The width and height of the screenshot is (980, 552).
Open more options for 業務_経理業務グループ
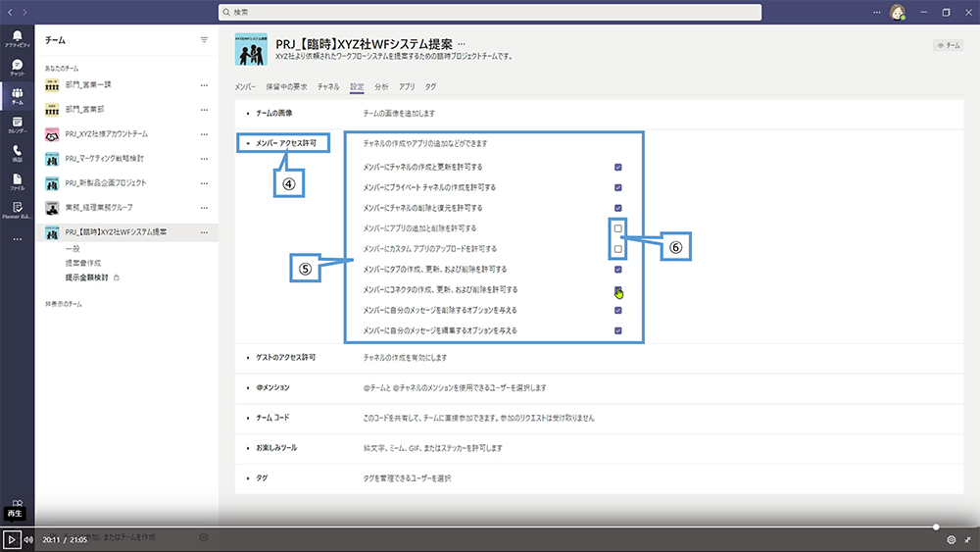click(204, 208)
